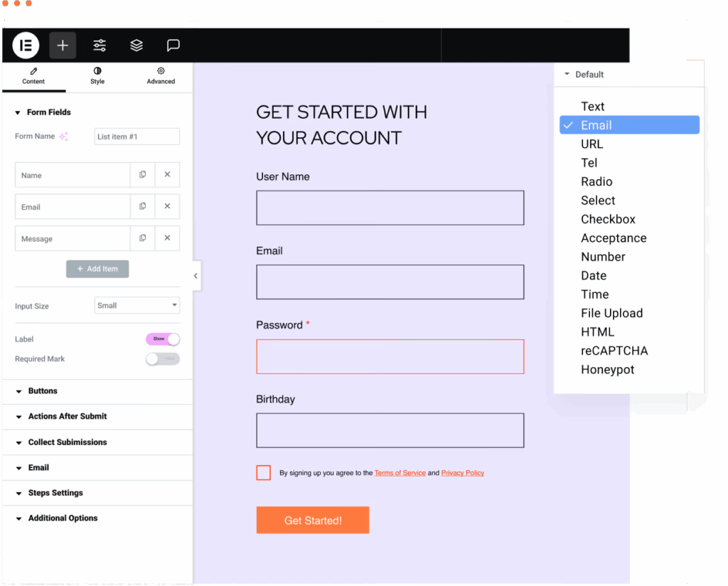Image resolution: width=728 pixels, height=586 pixels.
Task: Remove the Email field item
Action: point(167,206)
